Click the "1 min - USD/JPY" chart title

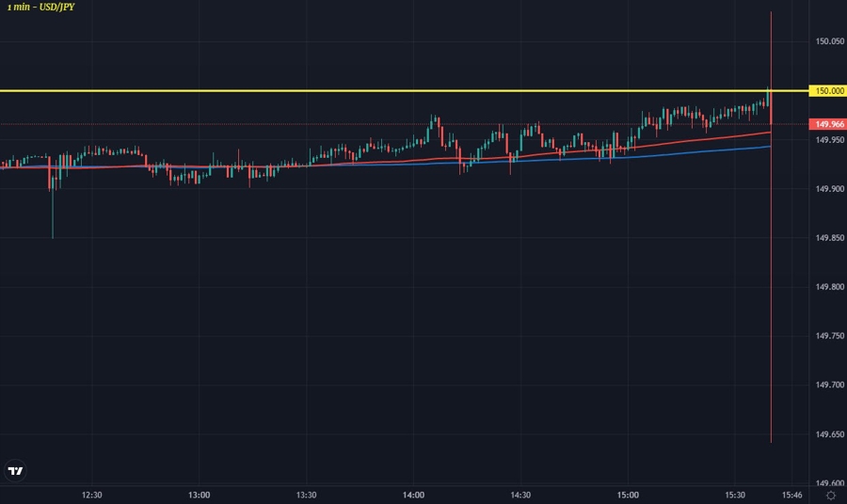point(41,7)
